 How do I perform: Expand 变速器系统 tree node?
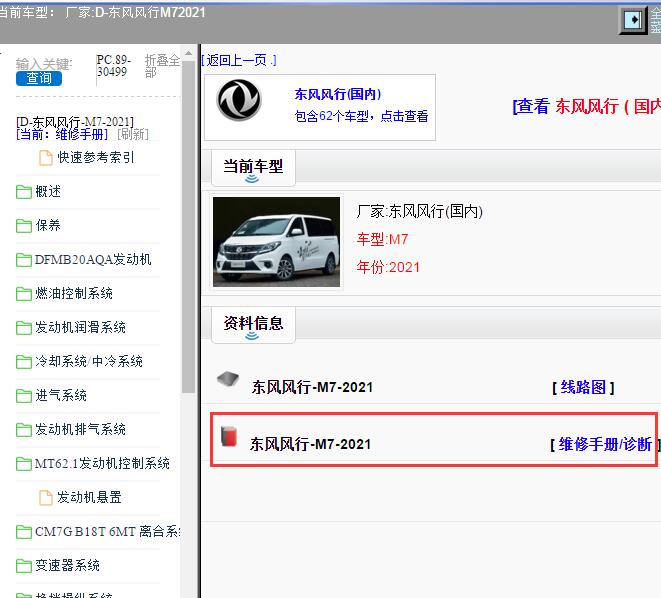coord(67,566)
